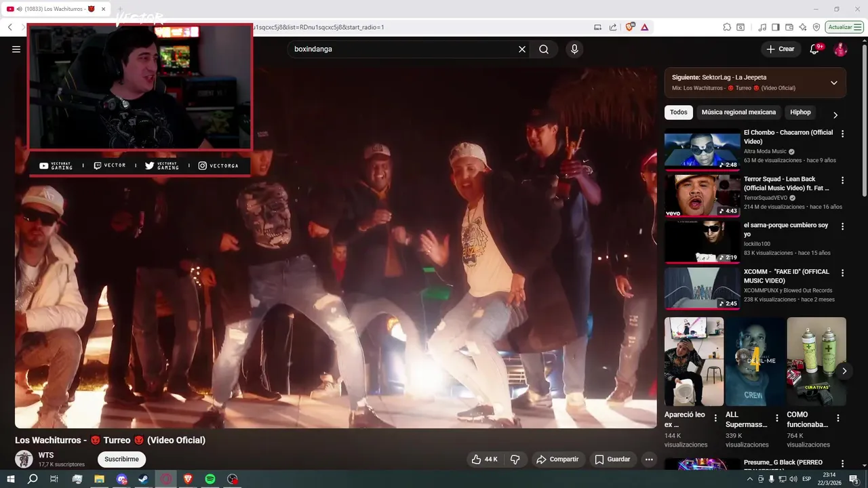
Task: Open options for COMO funcionaba short
Action: coord(838,418)
